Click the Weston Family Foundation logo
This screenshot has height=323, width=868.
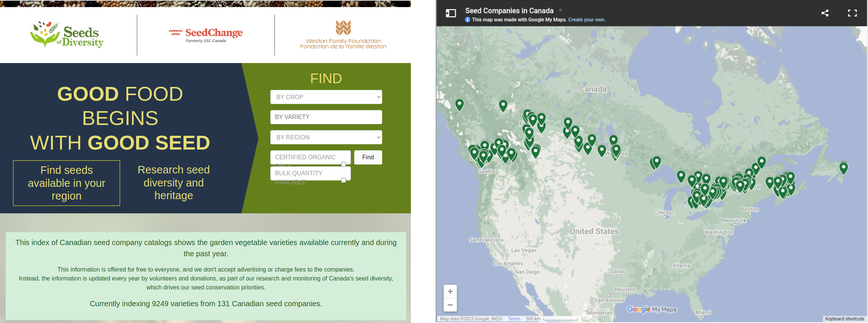click(343, 35)
